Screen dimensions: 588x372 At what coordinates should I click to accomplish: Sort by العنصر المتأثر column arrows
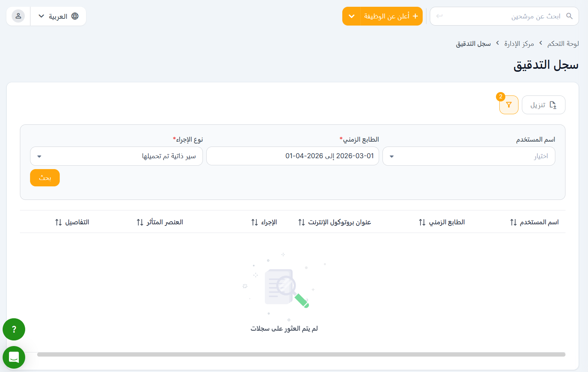pyautogui.click(x=140, y=222)
